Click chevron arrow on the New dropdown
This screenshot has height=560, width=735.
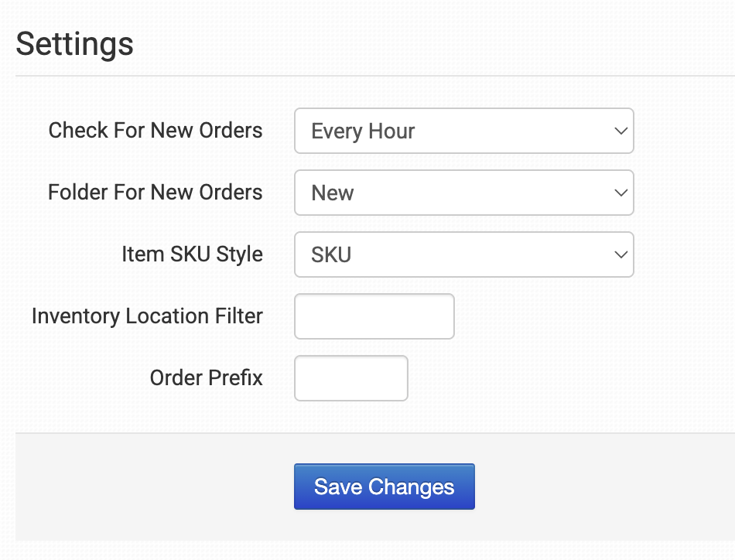click(620, 193)
